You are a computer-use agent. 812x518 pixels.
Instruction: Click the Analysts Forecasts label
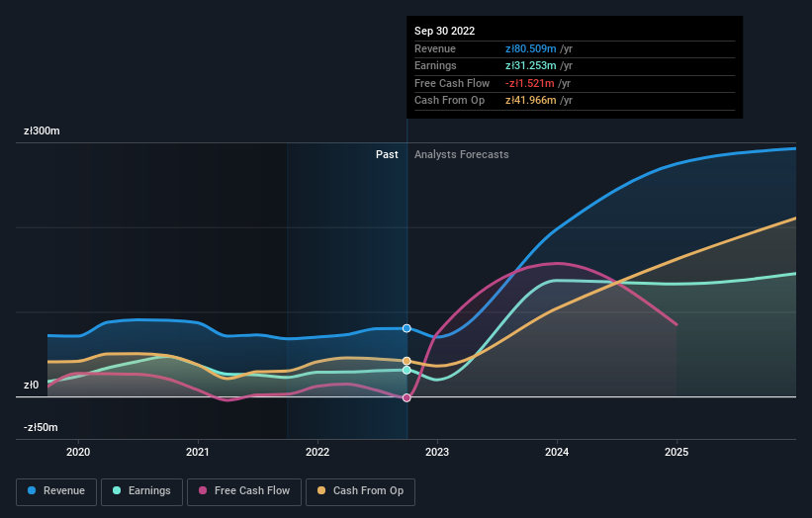point(462,154)
